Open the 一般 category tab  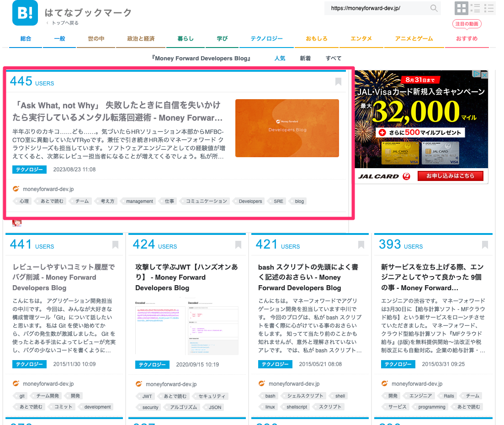[x=59, y=38]
